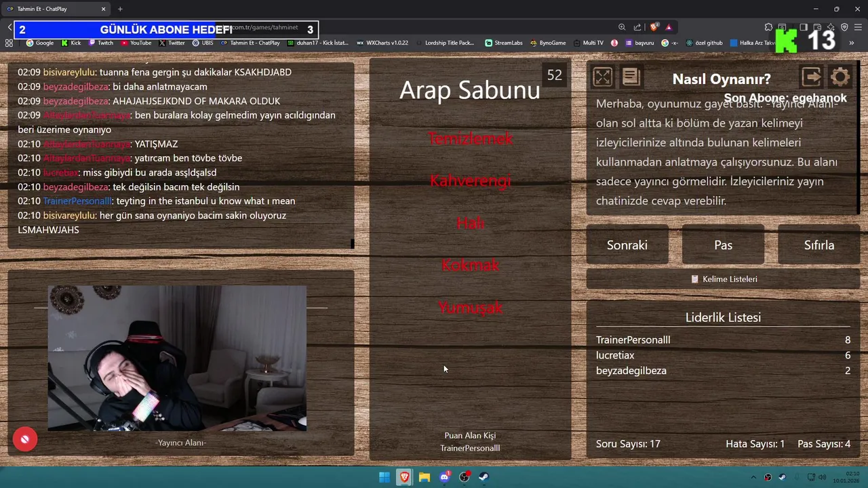868x488 pixels.
Task: Click the share page icon in address bar
Action: (x=637, y=28)
